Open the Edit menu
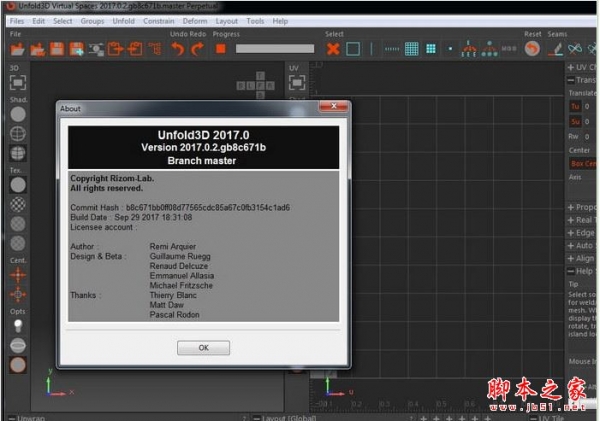This screenshot has height=421, width=600. coord(39,21)
